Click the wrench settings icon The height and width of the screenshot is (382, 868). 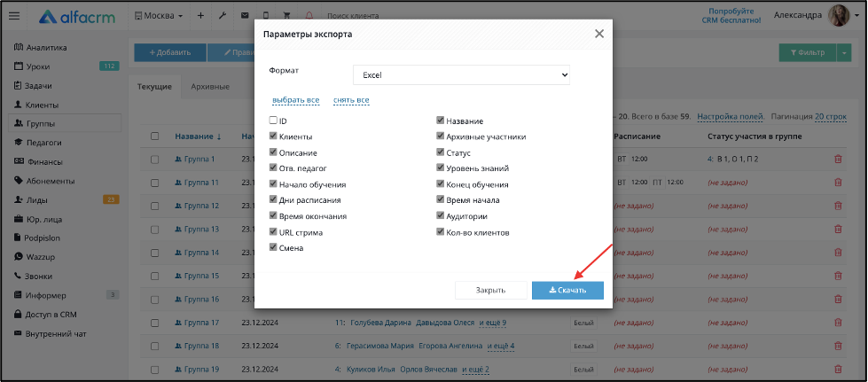(223, 16)
